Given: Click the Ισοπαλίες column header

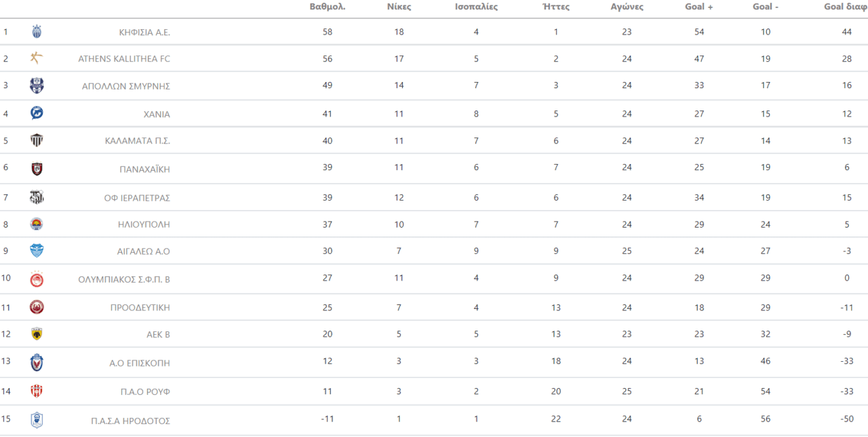Looking at the screenshot, I should (x=476, y=7).
